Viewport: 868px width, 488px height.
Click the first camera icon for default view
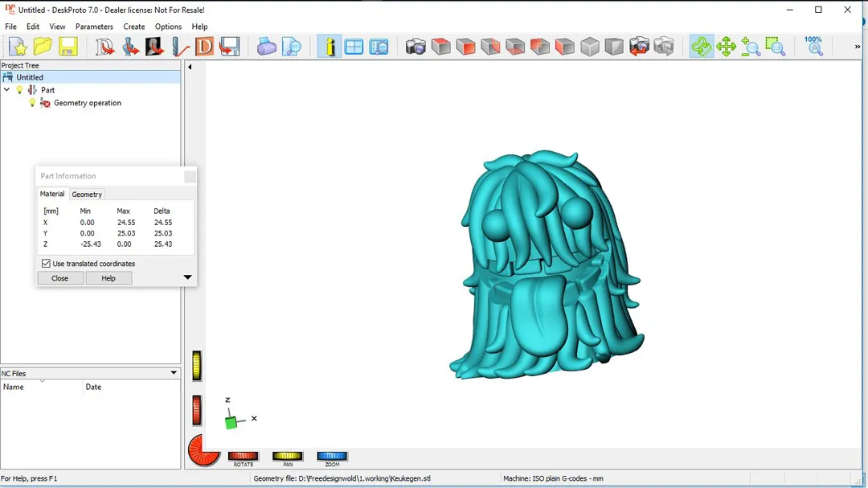[416, 47]
